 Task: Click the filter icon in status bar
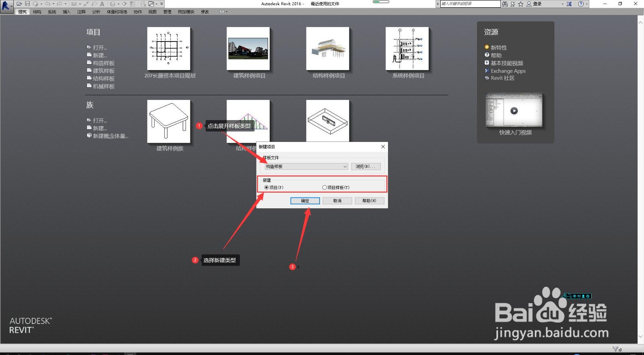pyautogui.click(x=615, y=349)
